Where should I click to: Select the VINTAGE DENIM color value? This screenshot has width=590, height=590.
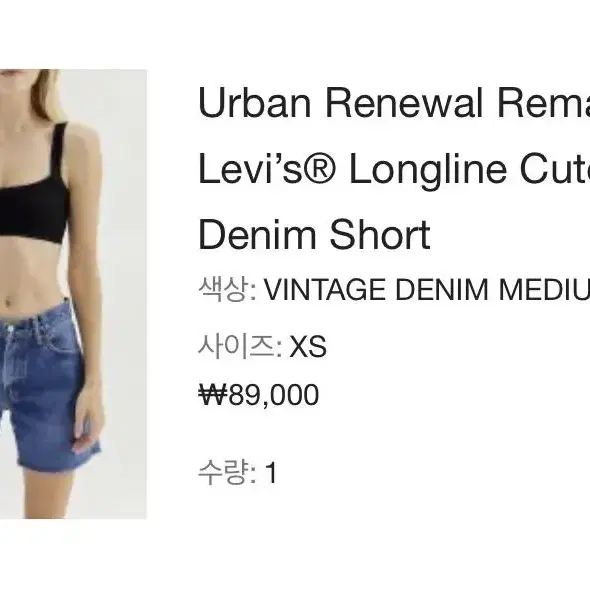427,289
